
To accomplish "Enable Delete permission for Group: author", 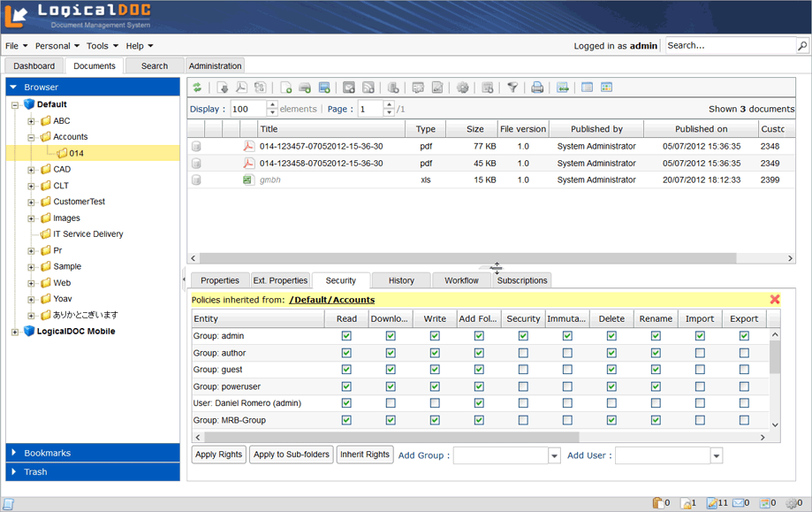I will point(611,352).
